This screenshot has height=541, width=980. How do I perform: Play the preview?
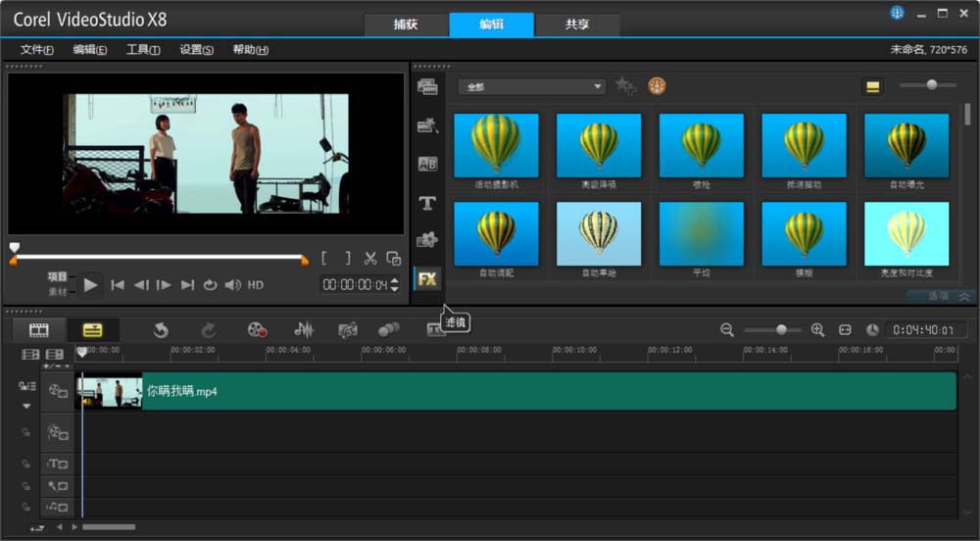click(x=90, y=285)
